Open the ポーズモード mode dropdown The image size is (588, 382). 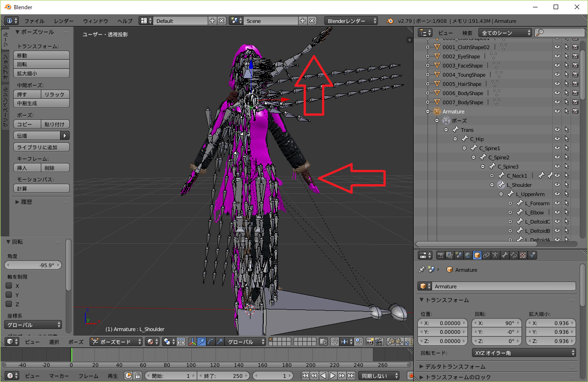(116, 342)
